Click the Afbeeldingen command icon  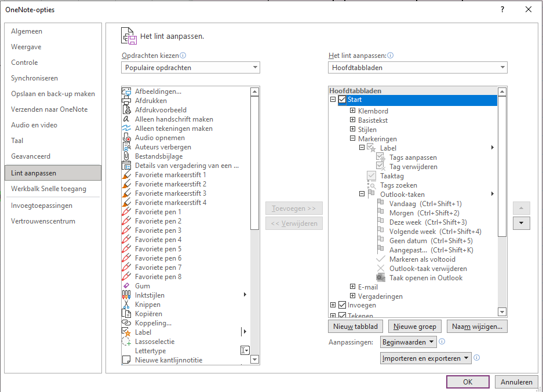(x=126, y=91)
